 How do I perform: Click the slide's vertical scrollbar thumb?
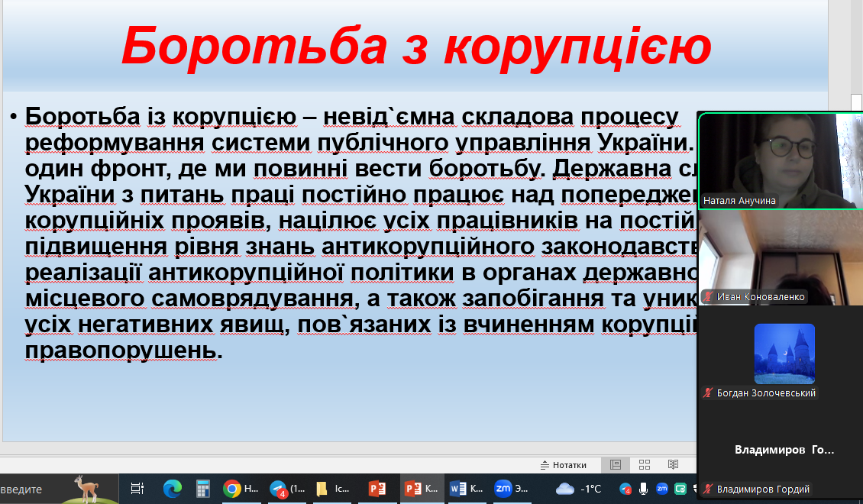coord(856,102)
